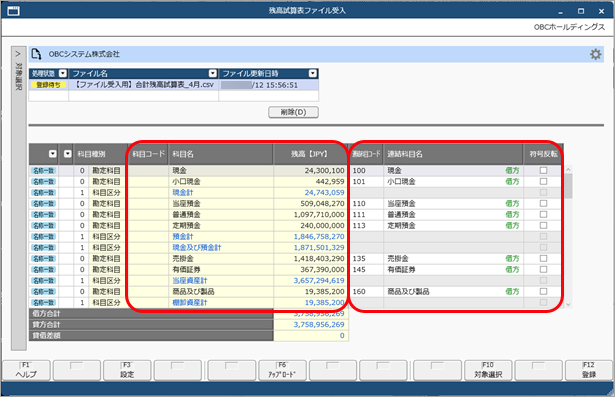Click the grid scrollbar down arrow
The width and height of the screenshot is (615, 397).
(x=568, y=304)
